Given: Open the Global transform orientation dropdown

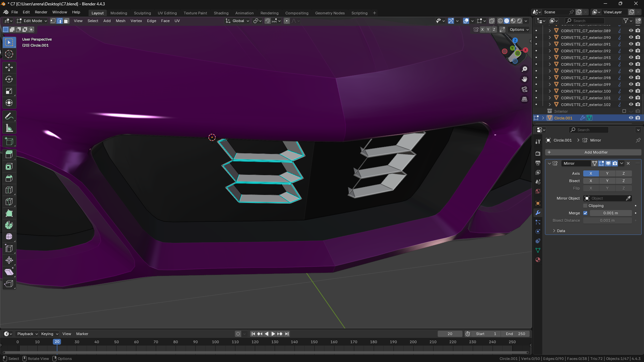Looking at the screenshot, I should 238,21.
